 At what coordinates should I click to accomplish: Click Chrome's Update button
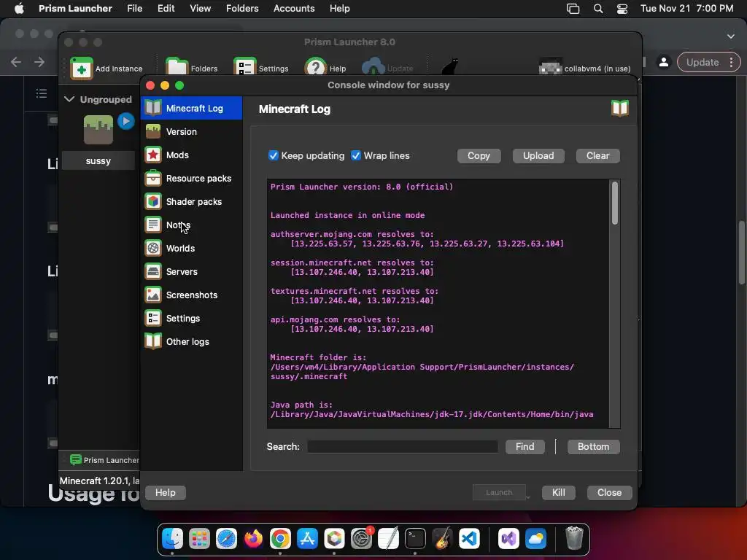pos(703,63)
